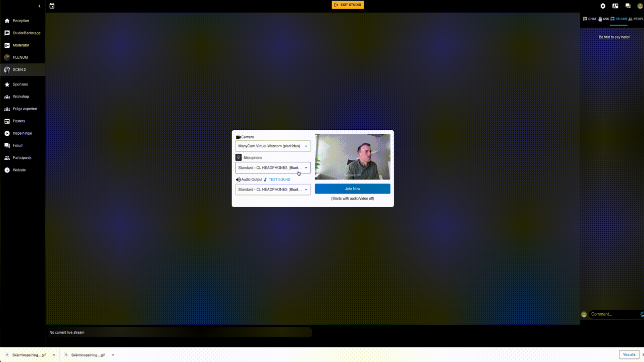644x362 pixels.
Task: Open the contact card icon
Action: tap(615, 6)
